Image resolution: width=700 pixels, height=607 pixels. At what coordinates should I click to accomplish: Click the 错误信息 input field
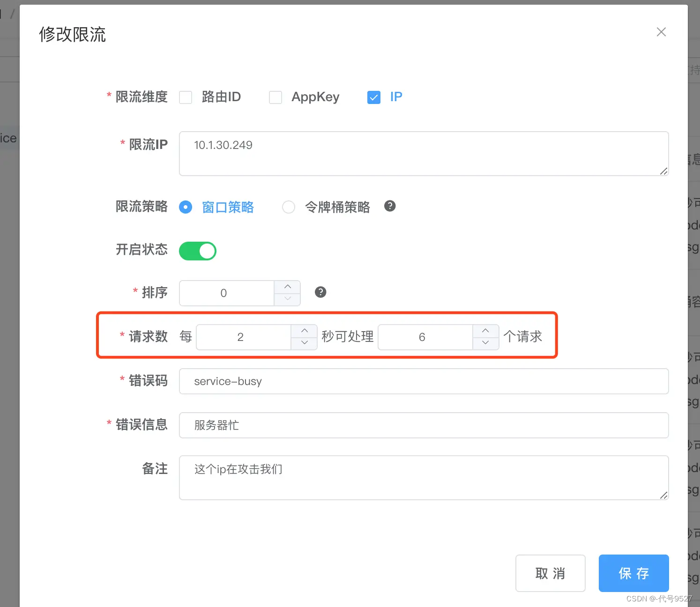pyautogui.click(x=424, y=425)
